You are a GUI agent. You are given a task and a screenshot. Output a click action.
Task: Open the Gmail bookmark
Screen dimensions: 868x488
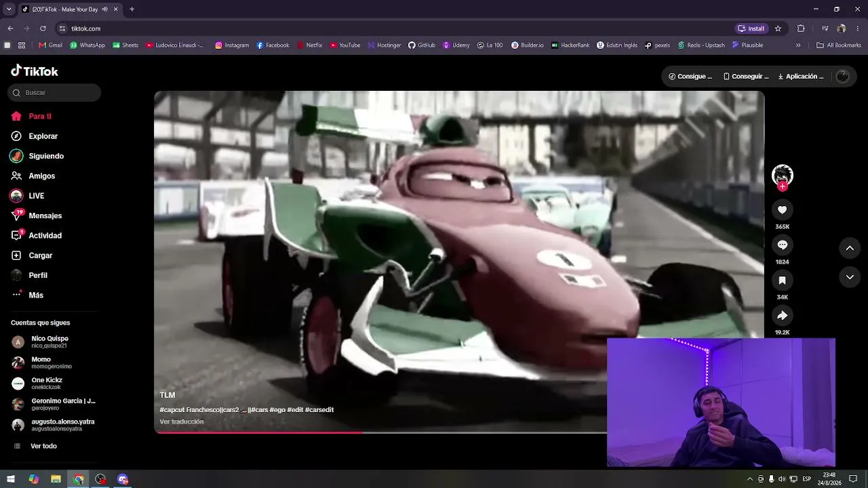tap(51, 45)
